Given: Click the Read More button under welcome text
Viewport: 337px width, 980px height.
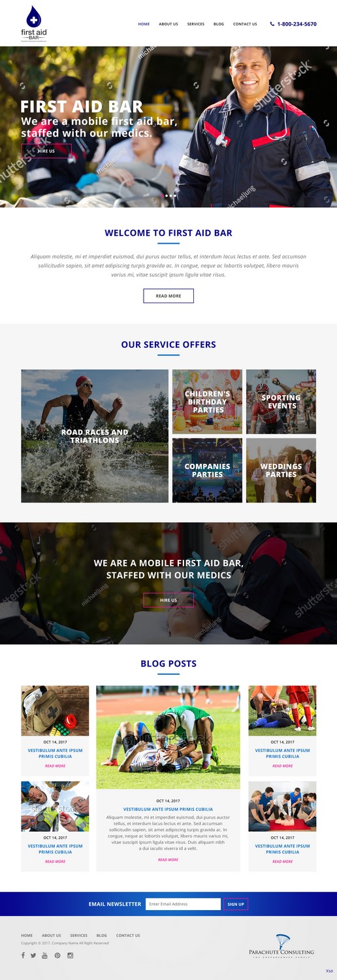Looking at the screenshot, I should [168, 296].
